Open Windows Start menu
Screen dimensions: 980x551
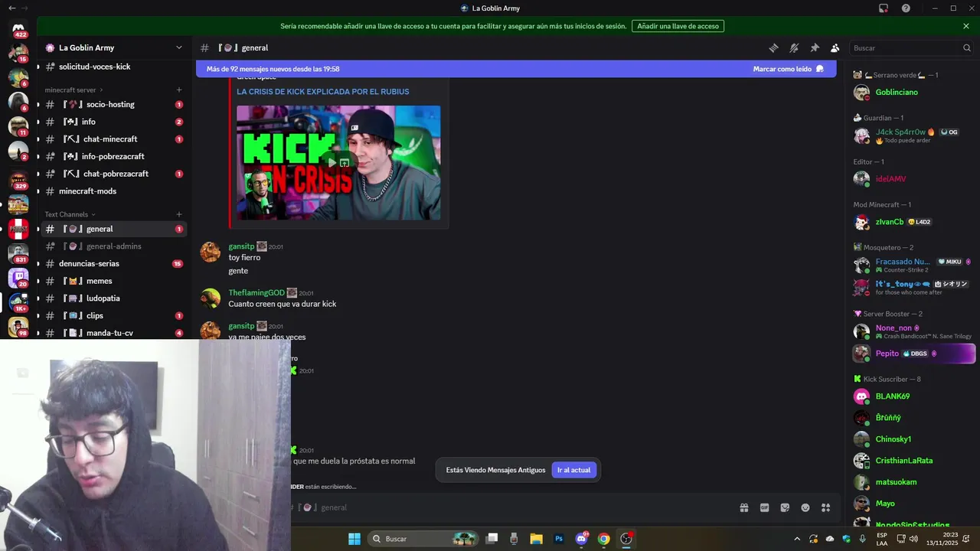point(354,539)
